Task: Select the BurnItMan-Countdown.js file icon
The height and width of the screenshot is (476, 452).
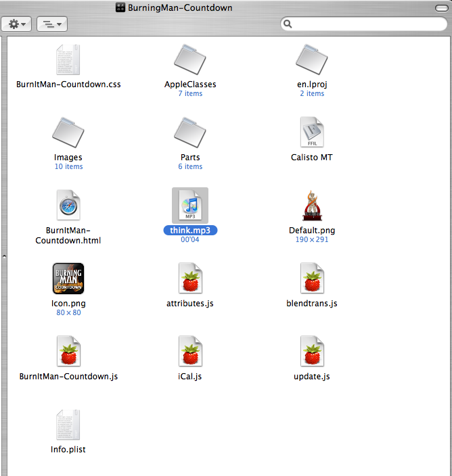Action: tap(68, 351)
